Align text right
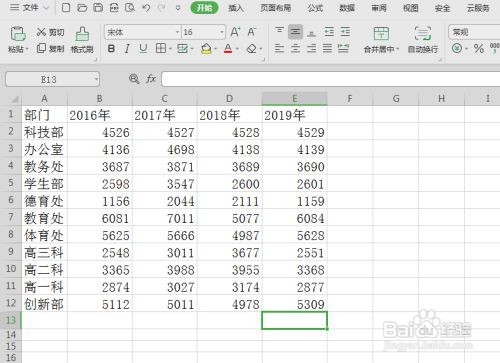This screenshot has width=500, height=363. click(311, 49)
